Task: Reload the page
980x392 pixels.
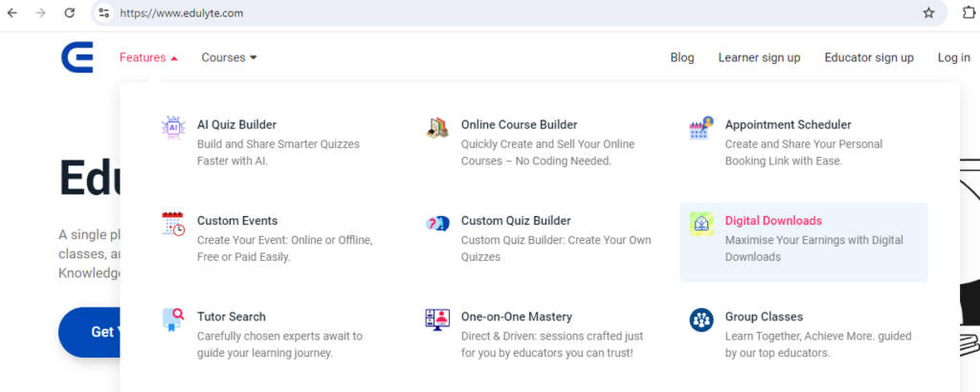Action: [x=69, y=12]
